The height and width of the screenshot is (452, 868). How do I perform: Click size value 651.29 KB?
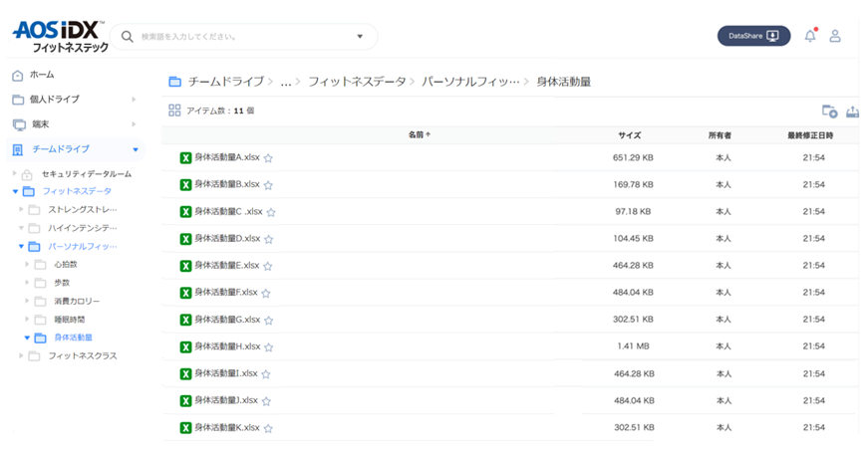pos(633,157)
